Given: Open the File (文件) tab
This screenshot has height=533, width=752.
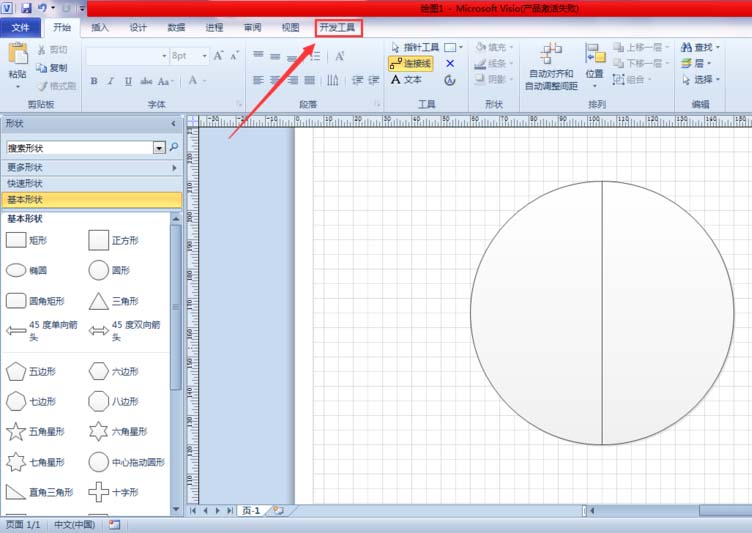Looking at the screenshot, I should coord(20,28).
